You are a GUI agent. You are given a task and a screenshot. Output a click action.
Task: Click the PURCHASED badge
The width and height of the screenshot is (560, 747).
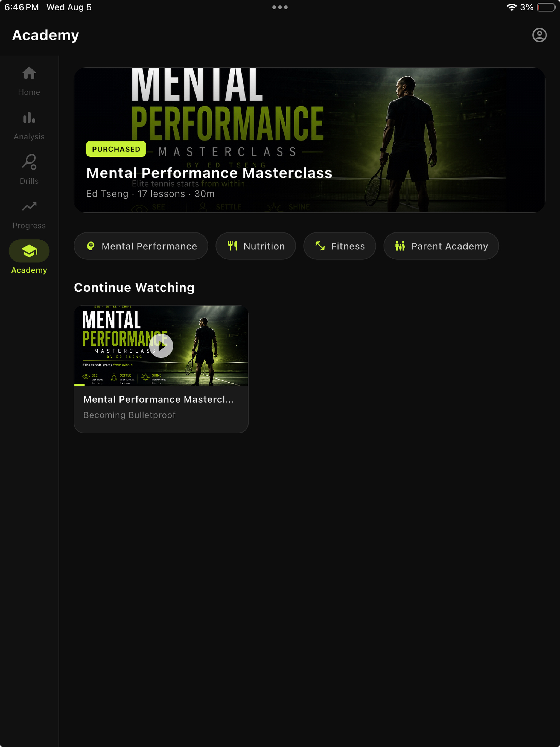[116, 149]
